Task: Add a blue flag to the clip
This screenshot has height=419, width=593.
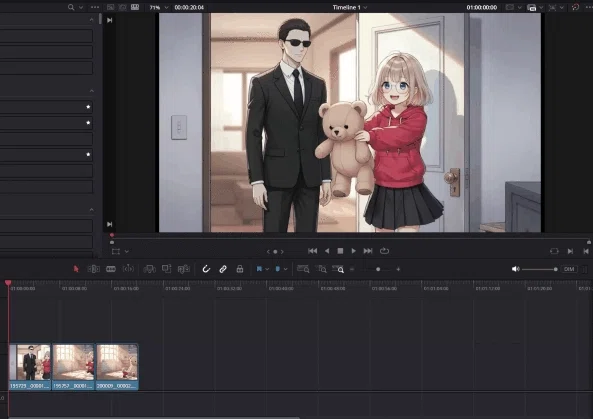Action: coord(259,269)
